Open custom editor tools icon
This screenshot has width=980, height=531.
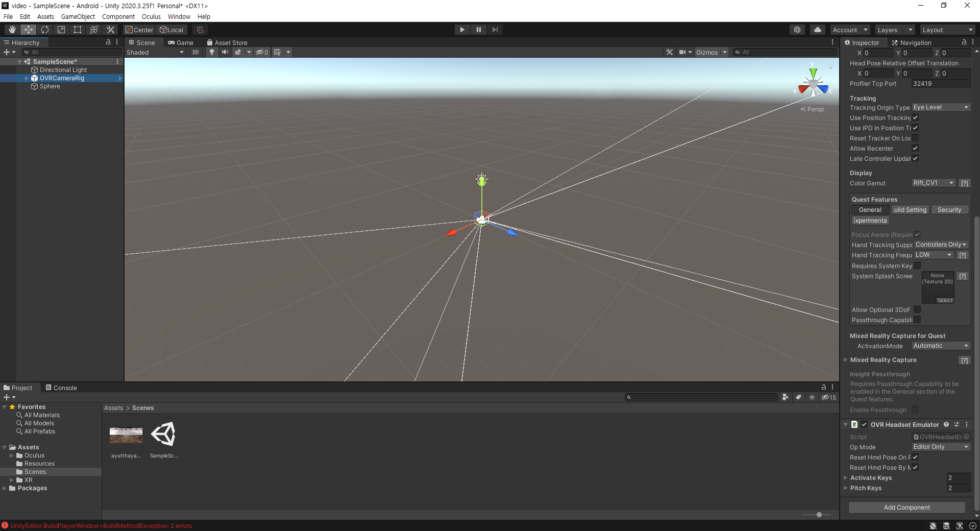point(110,30)
